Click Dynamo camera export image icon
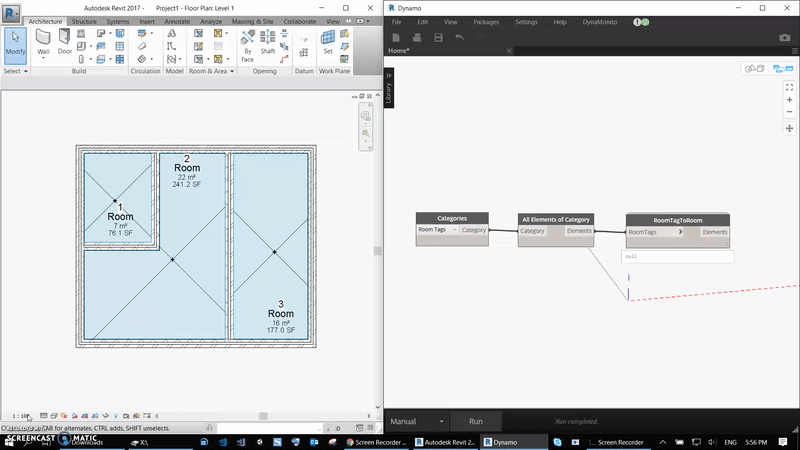The width and height of the screenshot is (800, 450). pyautogui.click(x=785, y=37)
